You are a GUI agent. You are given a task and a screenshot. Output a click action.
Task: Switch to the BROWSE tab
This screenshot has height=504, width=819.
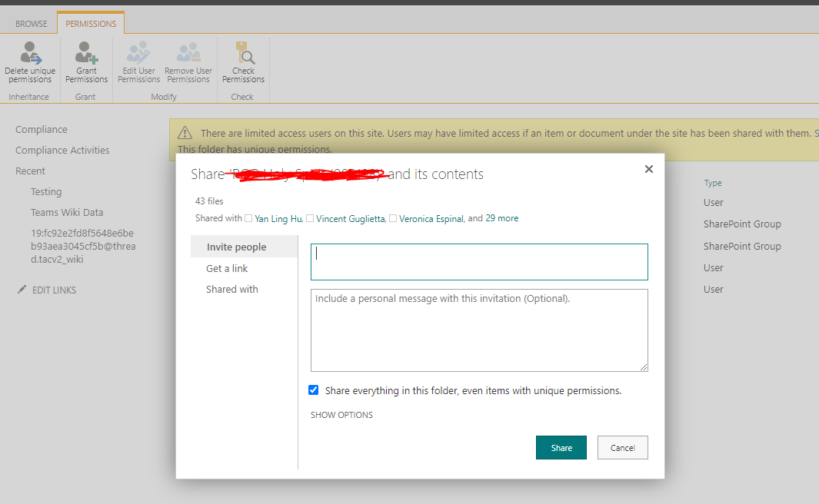30,23
